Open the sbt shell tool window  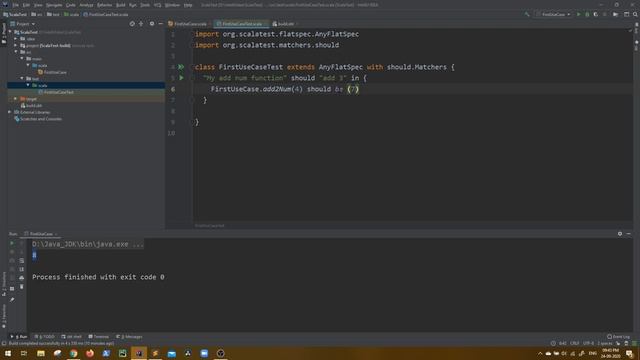coord(71,337)
